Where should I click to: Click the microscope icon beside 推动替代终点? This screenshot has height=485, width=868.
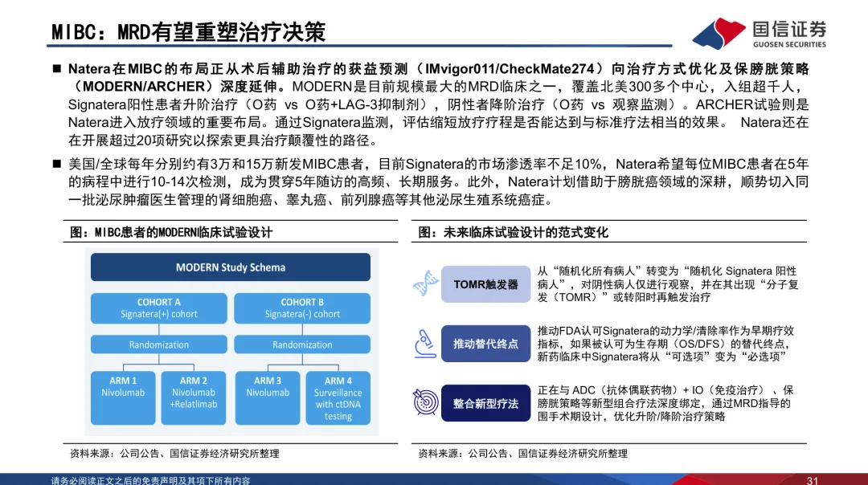click(x=424, y=344)
